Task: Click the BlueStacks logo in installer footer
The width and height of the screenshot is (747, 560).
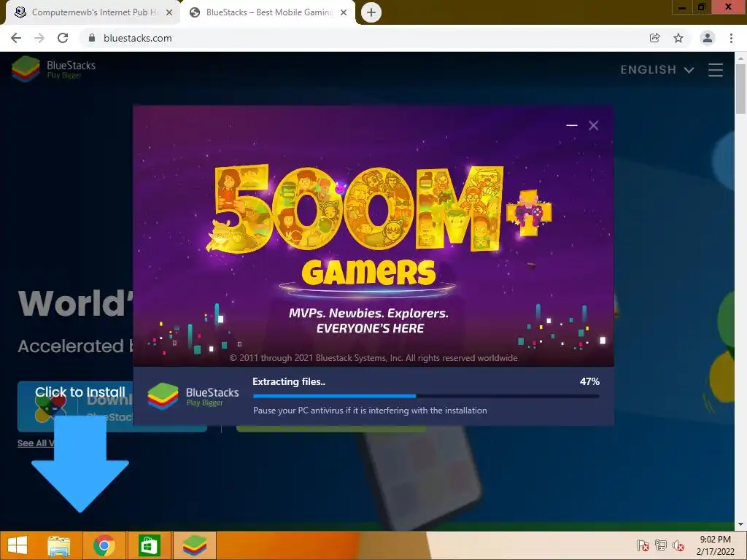Action: [193, 396]
